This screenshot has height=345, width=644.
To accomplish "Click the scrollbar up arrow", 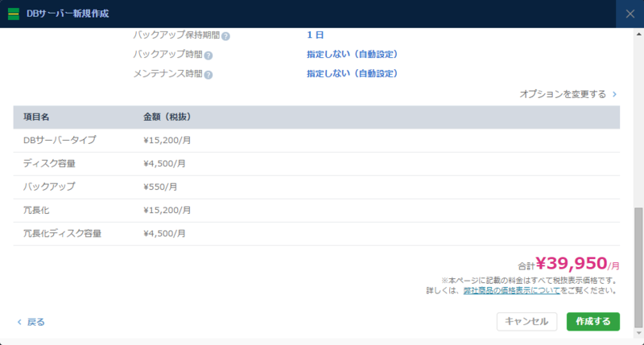I will tap(638, 34).
